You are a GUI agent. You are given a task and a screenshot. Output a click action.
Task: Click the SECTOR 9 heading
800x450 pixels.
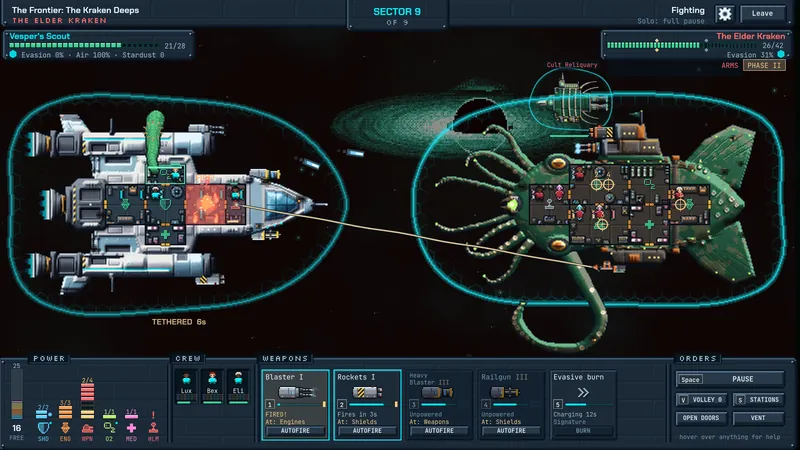tap(397, 11)
